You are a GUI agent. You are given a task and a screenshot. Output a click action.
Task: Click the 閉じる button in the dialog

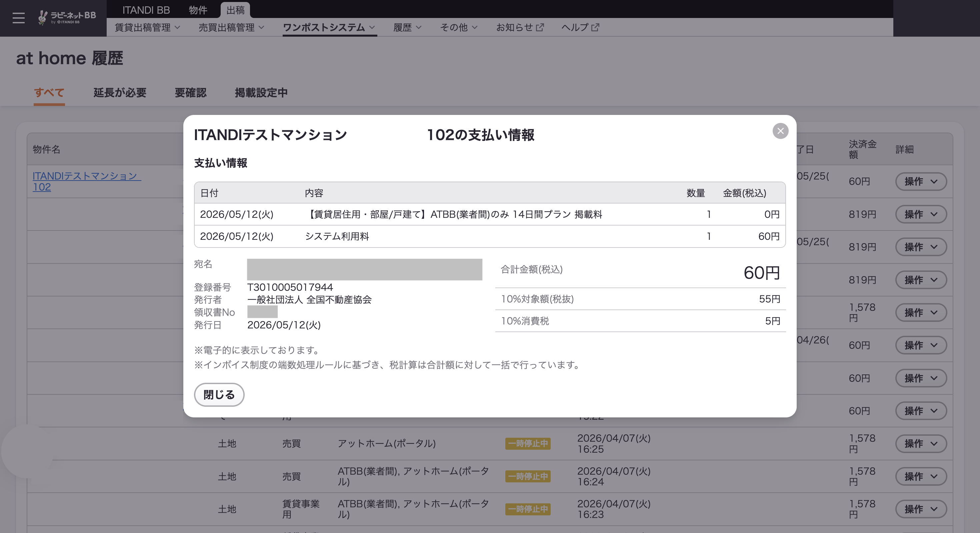(219, 395)
